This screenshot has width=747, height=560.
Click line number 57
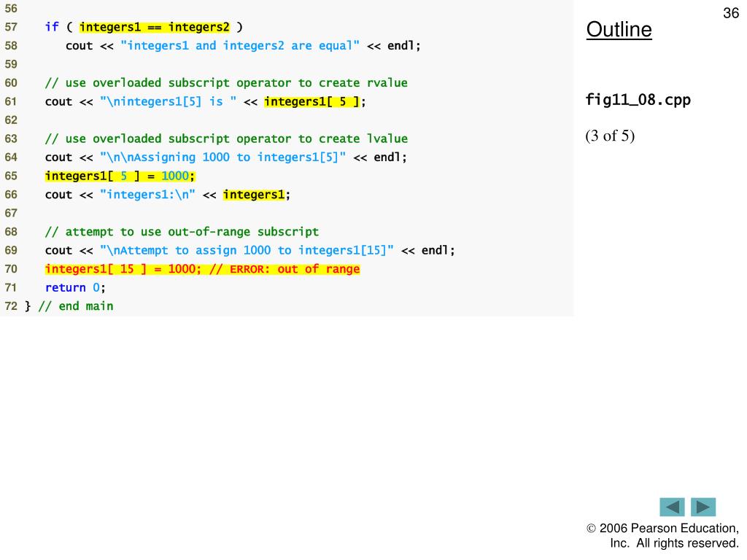(11, 27)
